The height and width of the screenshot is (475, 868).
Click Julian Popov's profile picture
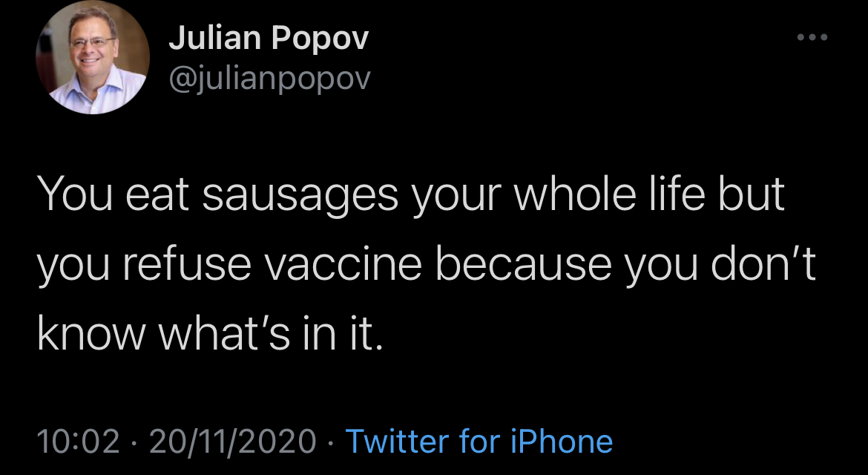coord(93,57)
